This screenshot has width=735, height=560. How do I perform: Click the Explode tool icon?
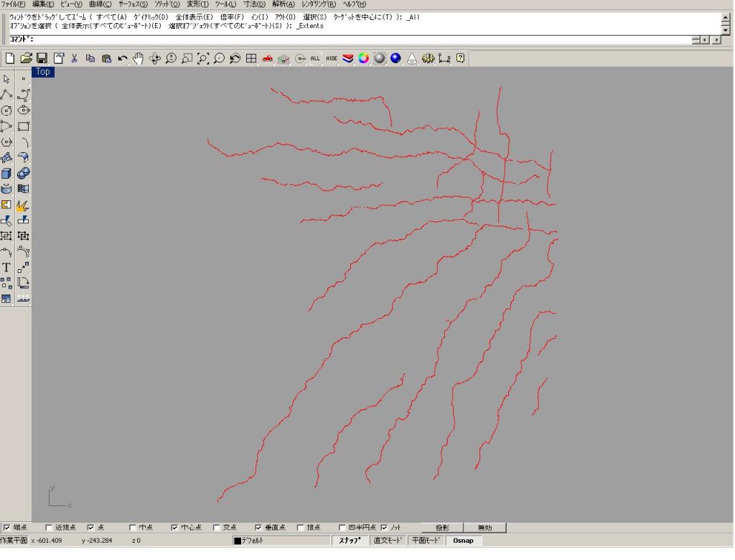coord(22,205)
